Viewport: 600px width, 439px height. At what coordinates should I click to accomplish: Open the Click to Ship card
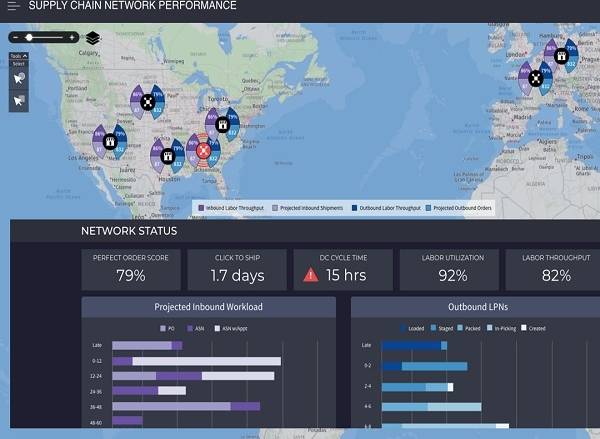click(x=236, y=268)
